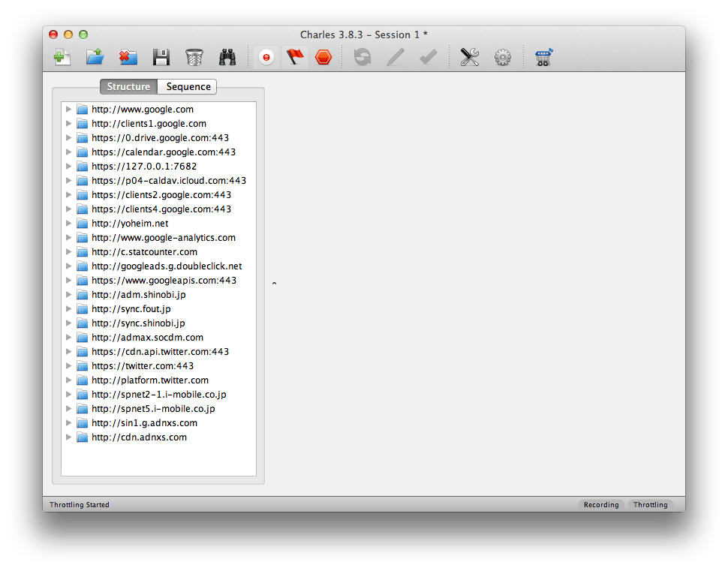
Task: Select the http://spnet5.i-mobile.co.jp row
Action: (x=158, y=408)
